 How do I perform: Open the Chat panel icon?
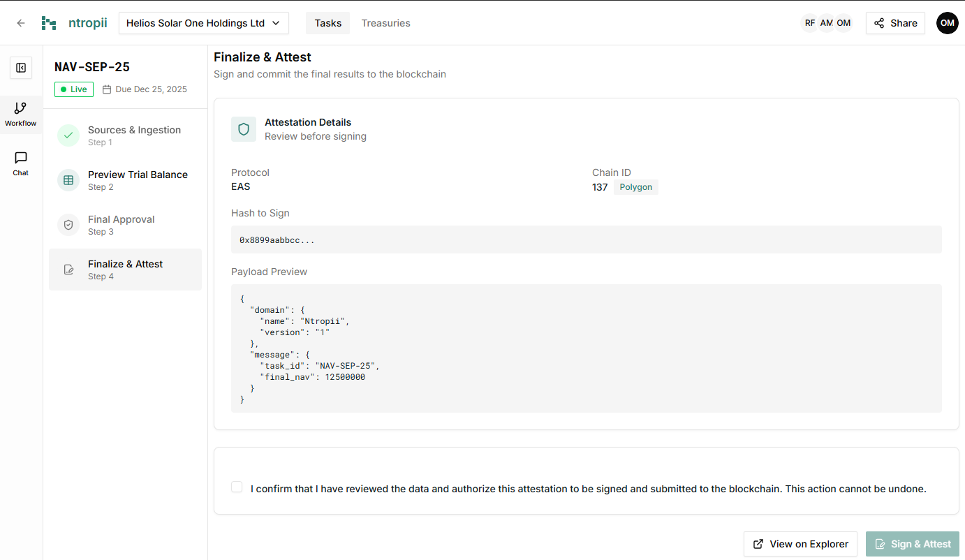pyautogui.click(x=20, y=158)
